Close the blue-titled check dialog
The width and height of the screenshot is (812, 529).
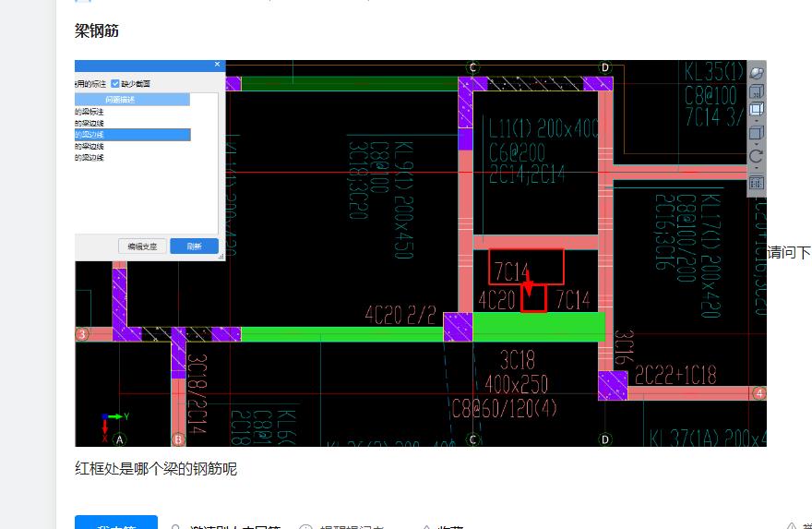[217, 65]
